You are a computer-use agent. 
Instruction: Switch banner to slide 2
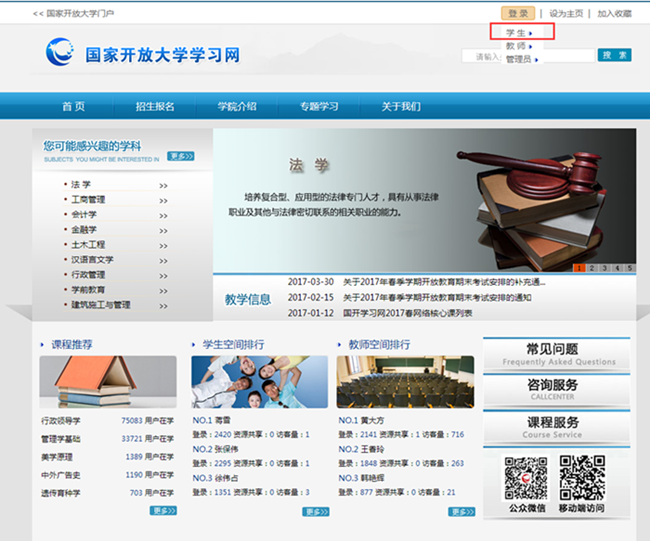592,268
